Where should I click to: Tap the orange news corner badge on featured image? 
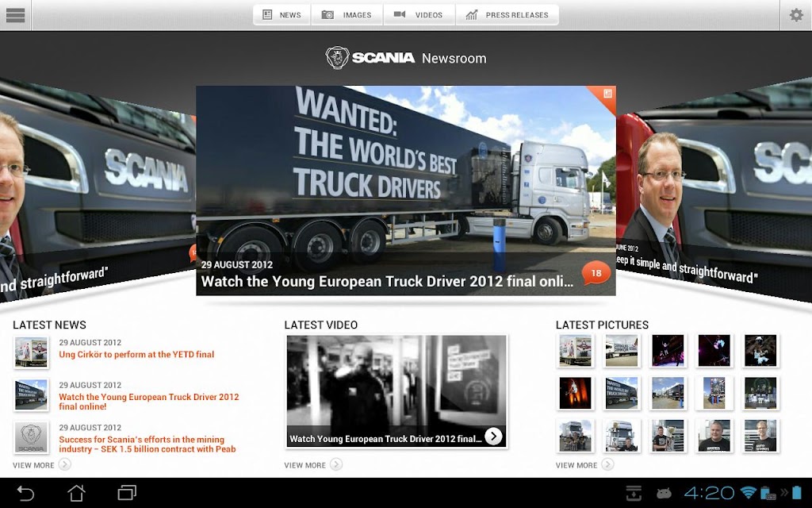(605, 96)
